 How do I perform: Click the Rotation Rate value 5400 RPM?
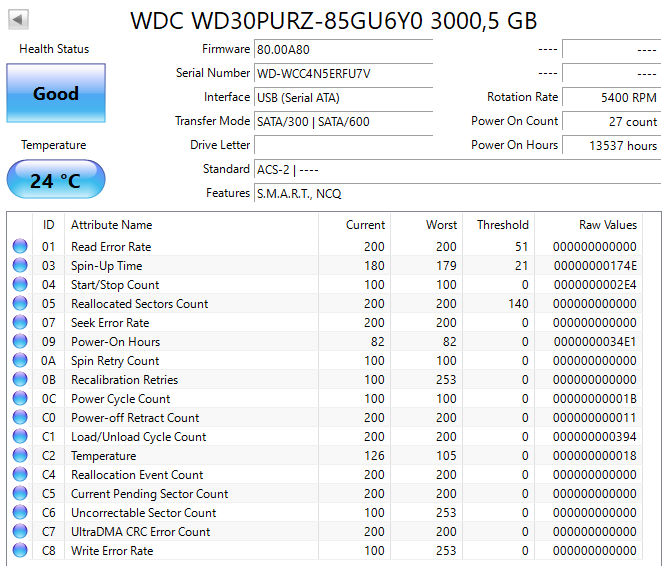tap(612, 97)
